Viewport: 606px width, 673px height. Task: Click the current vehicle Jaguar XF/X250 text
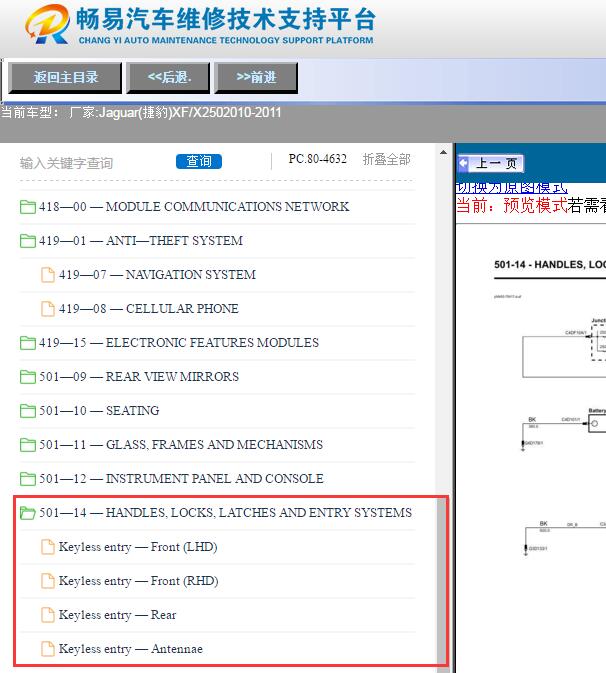point(141,112)
